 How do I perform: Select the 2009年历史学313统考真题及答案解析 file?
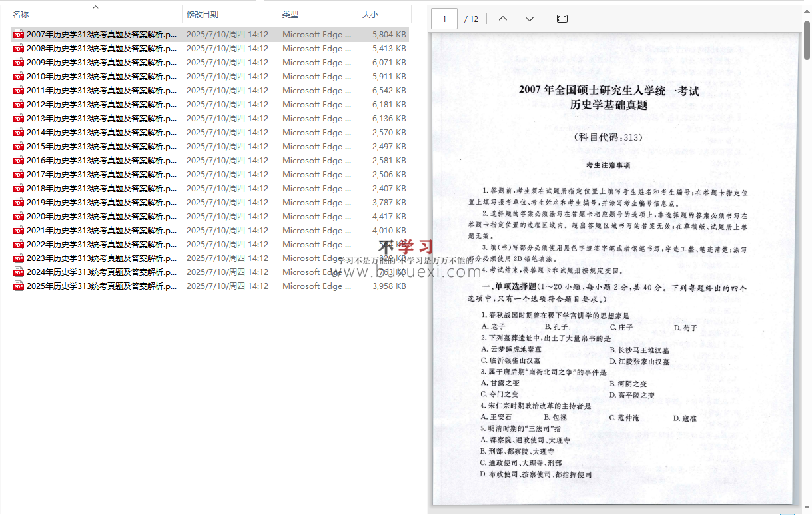coord(101,63)
